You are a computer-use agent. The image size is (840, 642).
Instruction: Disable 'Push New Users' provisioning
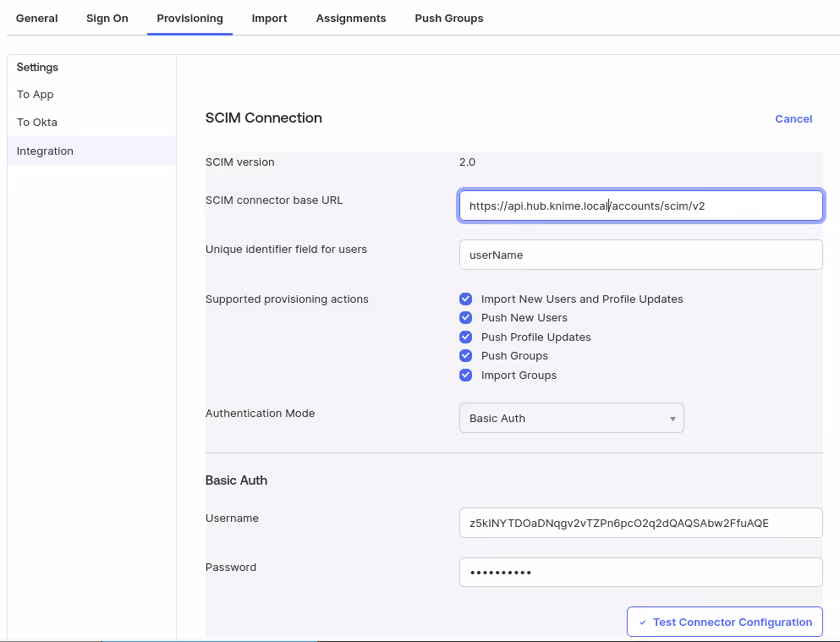pos(465,317)
